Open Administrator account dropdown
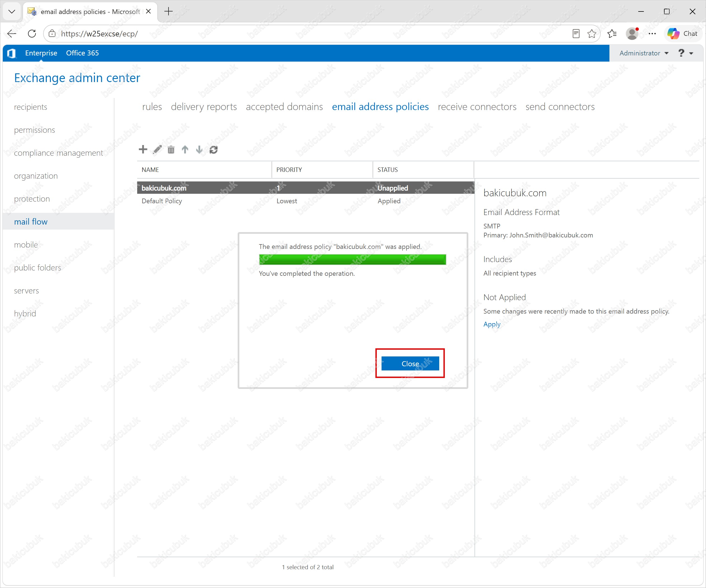The width and height of the screenshot is (706, 588). (644, 53)
